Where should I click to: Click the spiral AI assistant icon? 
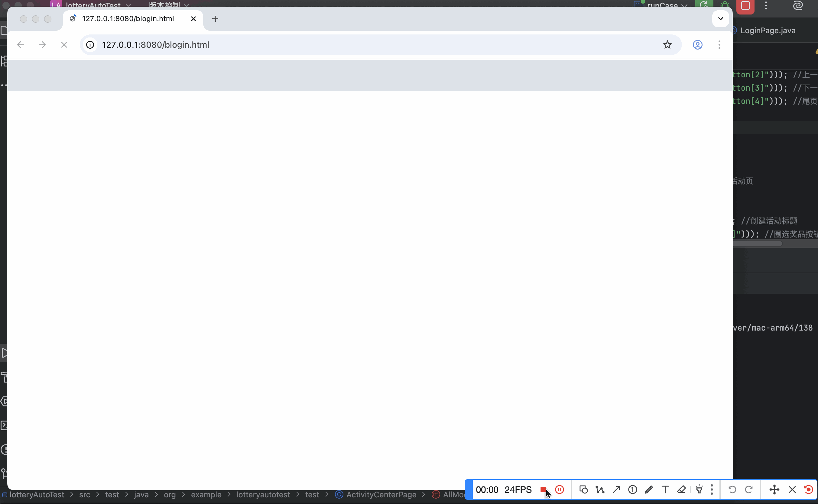798,5
